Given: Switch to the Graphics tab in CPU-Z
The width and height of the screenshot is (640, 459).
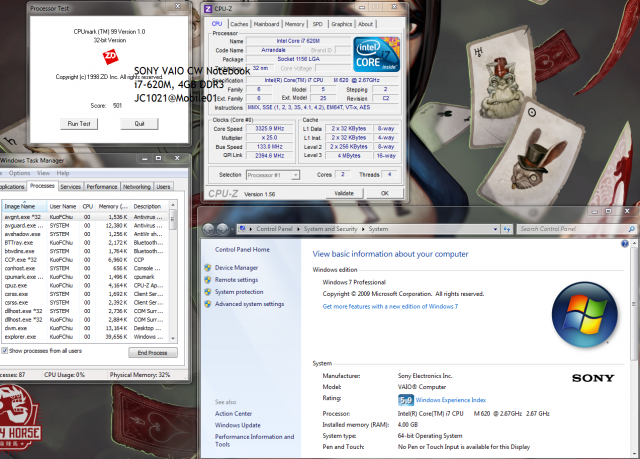Looking at the screenshot, I should (x=342, y=24).
